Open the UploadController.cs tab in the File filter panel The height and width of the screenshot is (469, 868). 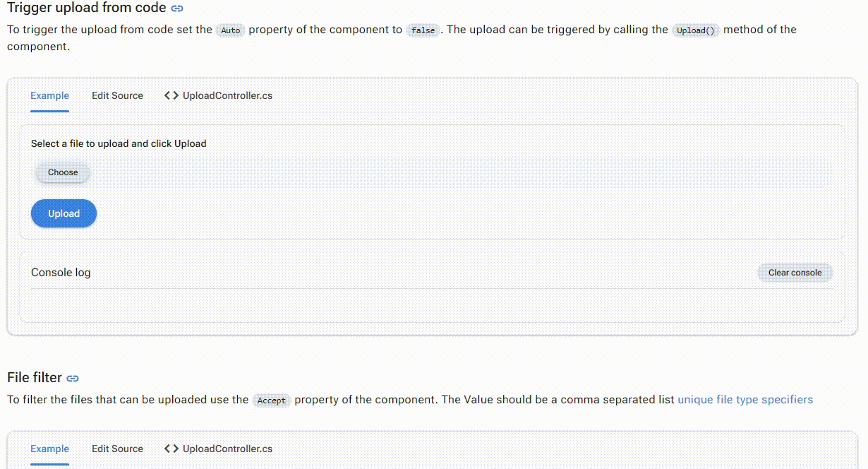pyautogui.click(x=227, y=449)
